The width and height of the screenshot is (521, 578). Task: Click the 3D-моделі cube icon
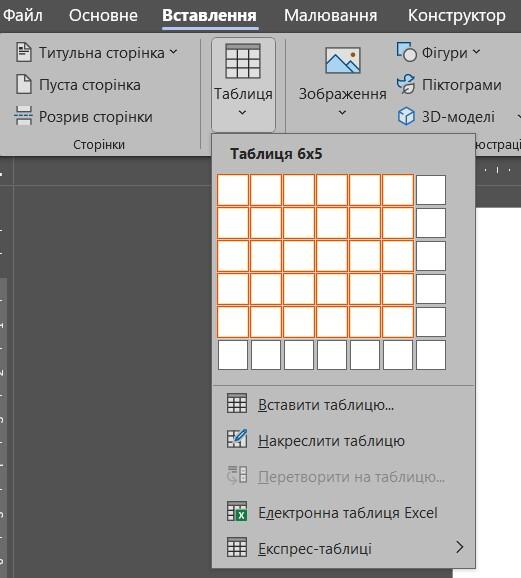pyautogui.click(x=406, y=116)
